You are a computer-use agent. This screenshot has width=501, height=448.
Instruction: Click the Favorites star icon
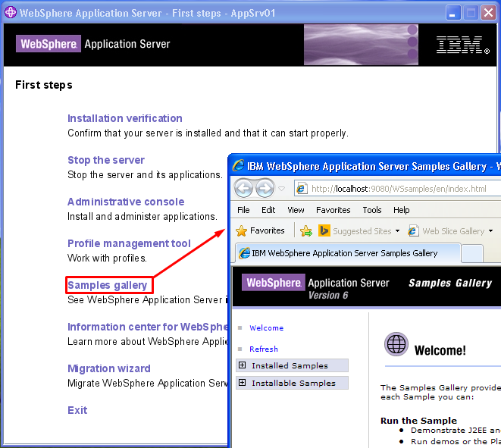[241, 230]
